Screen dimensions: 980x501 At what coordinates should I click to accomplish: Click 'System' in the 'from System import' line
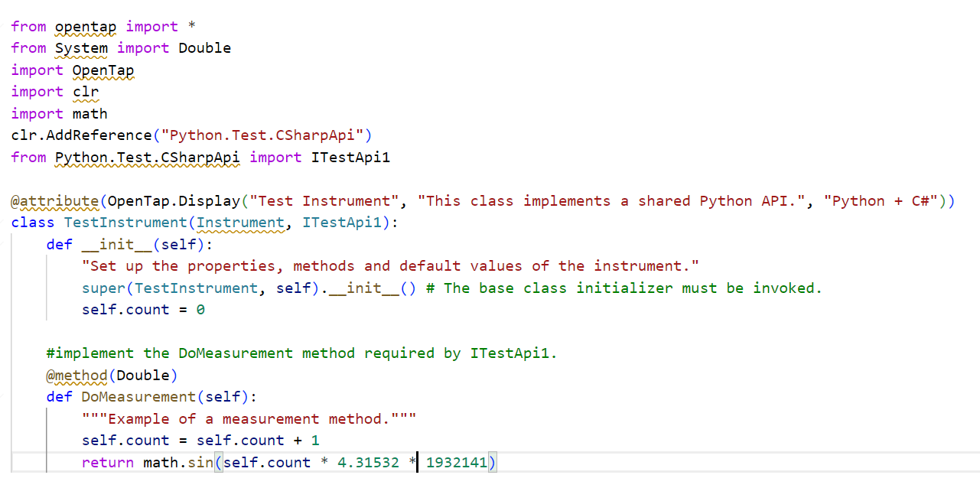81,48
